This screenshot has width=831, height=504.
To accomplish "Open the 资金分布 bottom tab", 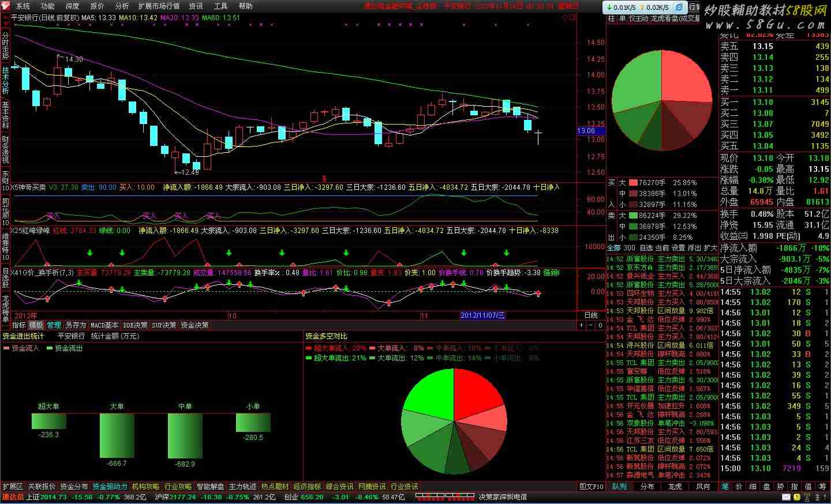I will pos(74,487).
